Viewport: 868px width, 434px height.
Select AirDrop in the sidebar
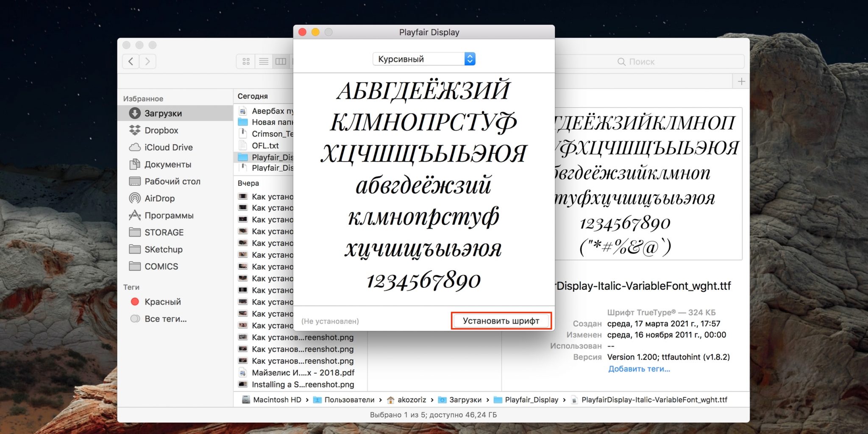(x=175, y=198)
